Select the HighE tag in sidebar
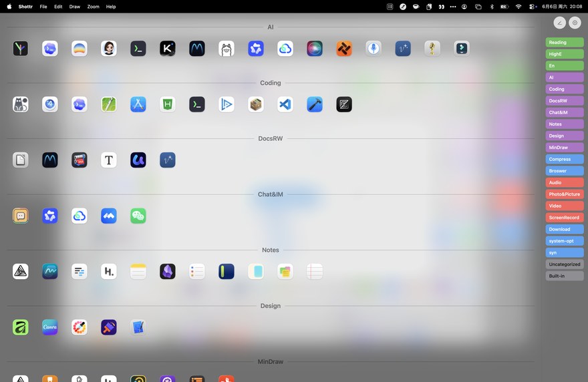This screenshot has width=588, height=382. [565, 54]
